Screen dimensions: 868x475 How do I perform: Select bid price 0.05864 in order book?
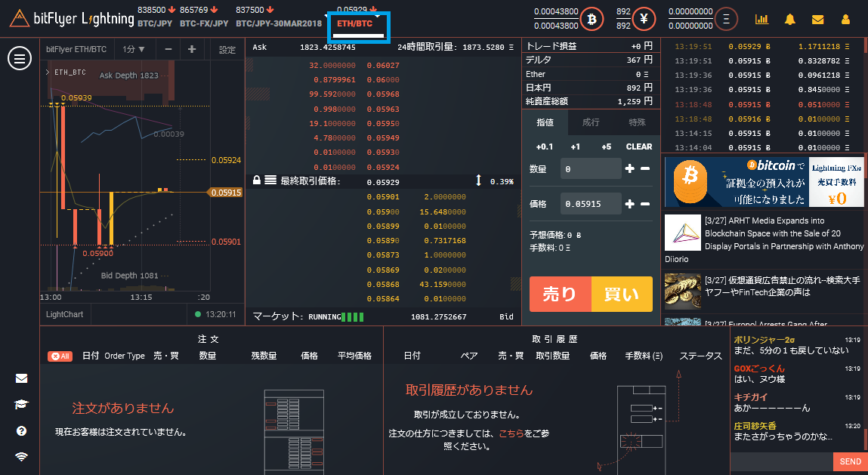383,299
